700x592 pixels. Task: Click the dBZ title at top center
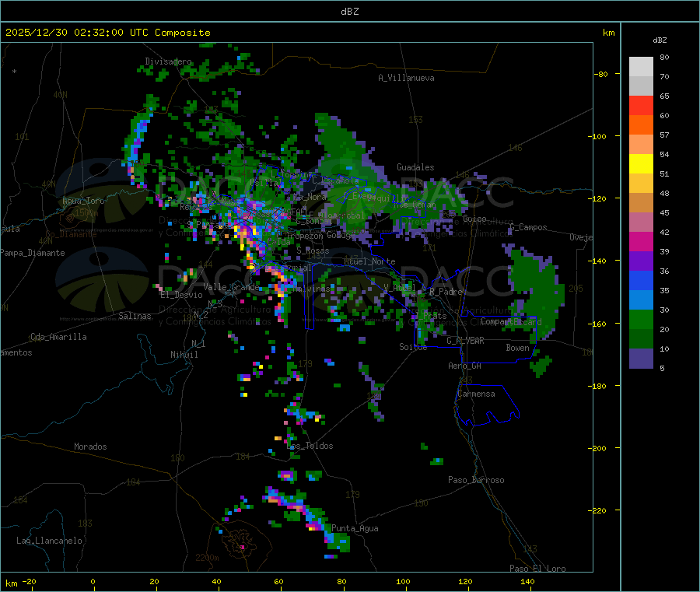[x=349, y=12]
